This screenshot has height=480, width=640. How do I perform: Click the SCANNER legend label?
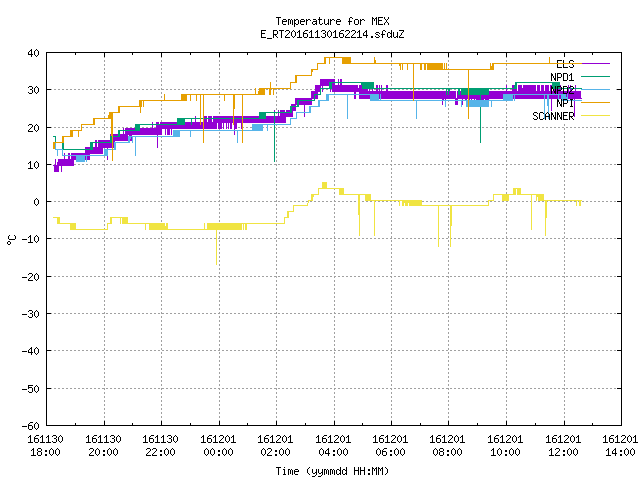click(x=553, y=116)
